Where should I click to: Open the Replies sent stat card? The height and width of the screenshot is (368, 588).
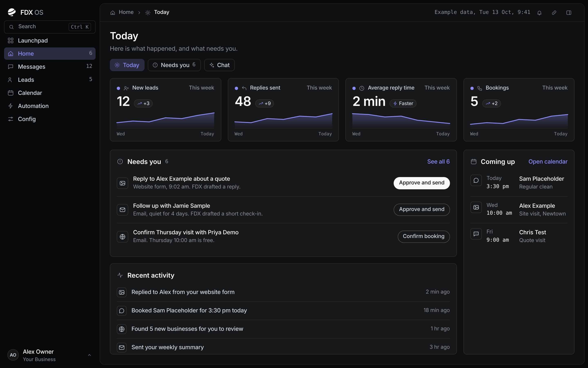point(283,110)
